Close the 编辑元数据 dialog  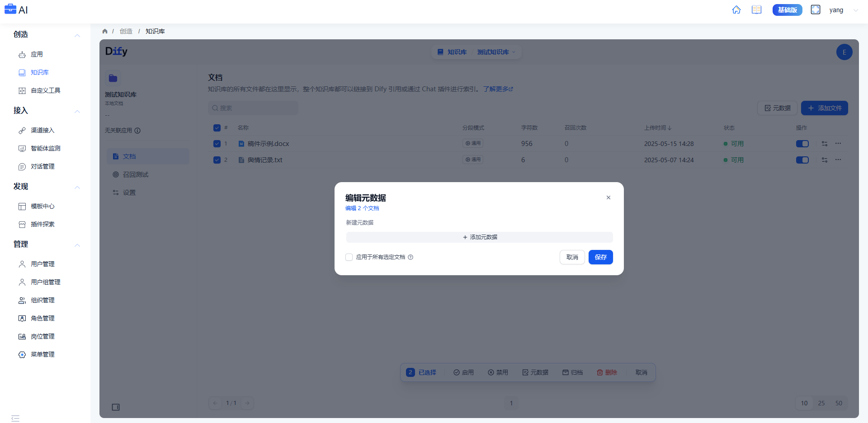click(x=609, y=197)
